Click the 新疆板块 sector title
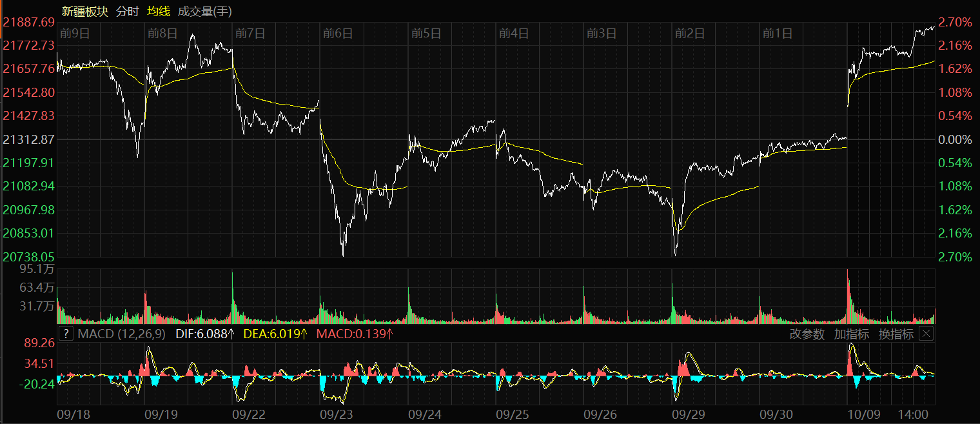980x424 pixels. click(84, 11)
